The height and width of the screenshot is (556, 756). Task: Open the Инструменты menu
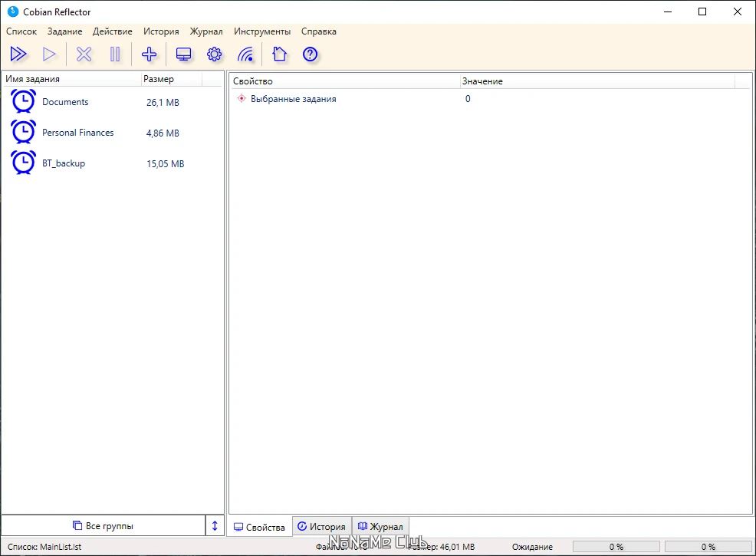[262, 31]
